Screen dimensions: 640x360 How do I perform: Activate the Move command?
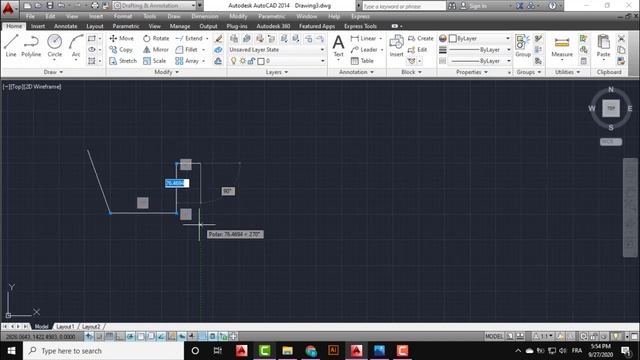[x=122, y=38]
